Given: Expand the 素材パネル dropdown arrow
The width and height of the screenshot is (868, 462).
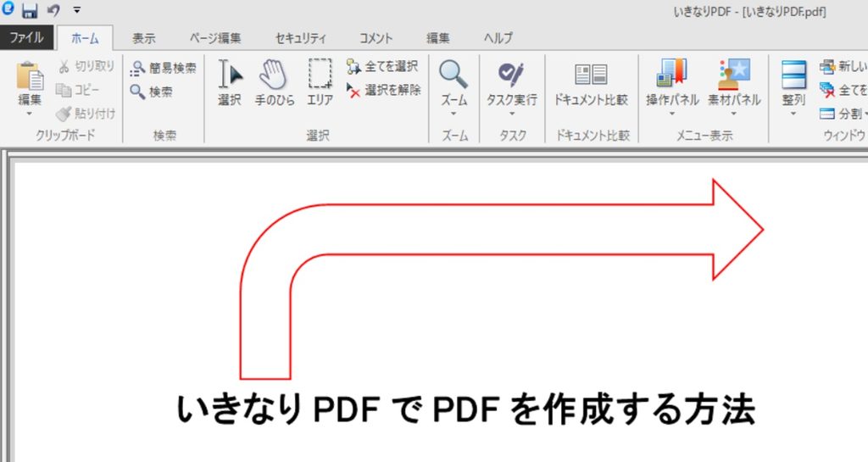Looking at the screenshot, I should click(x=734, y=114).
